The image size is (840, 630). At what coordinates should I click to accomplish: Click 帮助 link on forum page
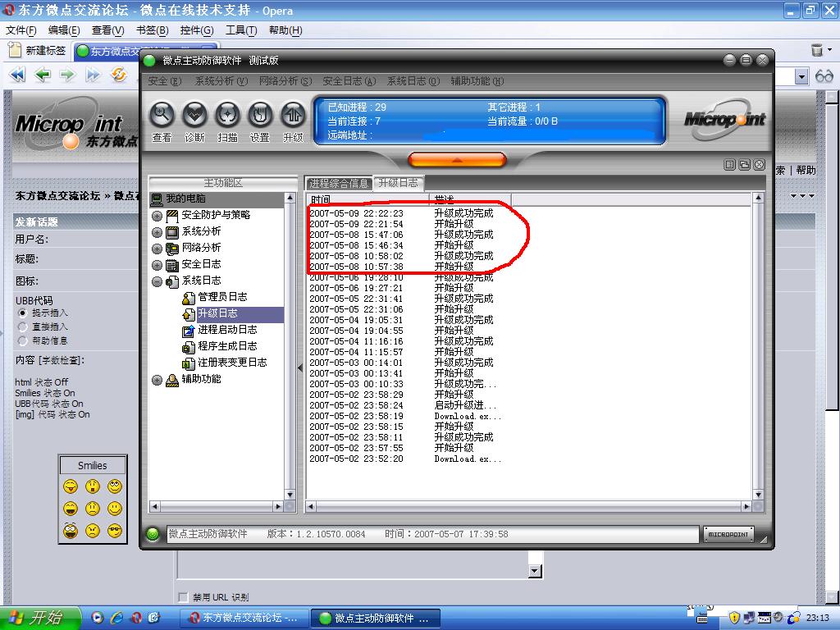tap(806, 171)
